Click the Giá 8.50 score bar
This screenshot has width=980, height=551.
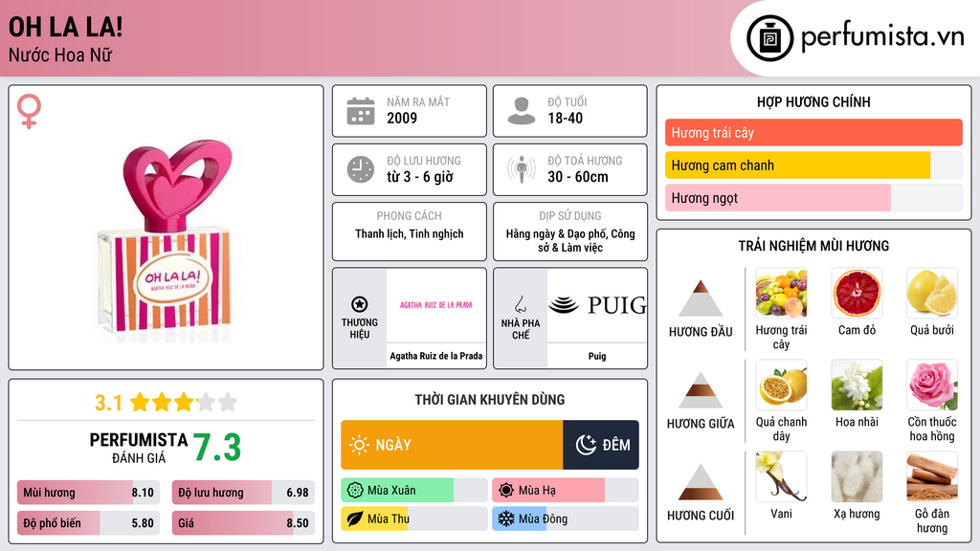(243, 523)
